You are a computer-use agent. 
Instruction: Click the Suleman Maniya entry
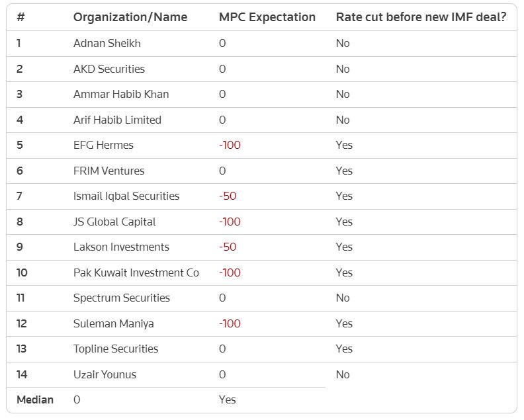coord(110,323)
